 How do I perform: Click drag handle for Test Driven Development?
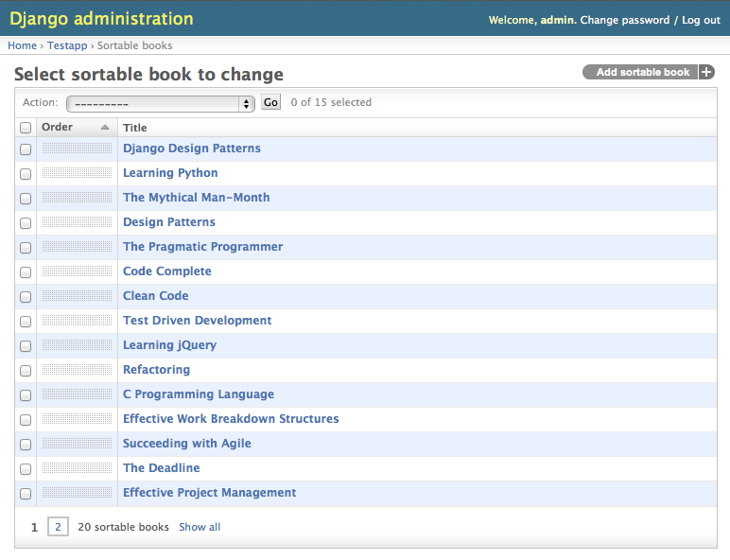pos(77,321)
